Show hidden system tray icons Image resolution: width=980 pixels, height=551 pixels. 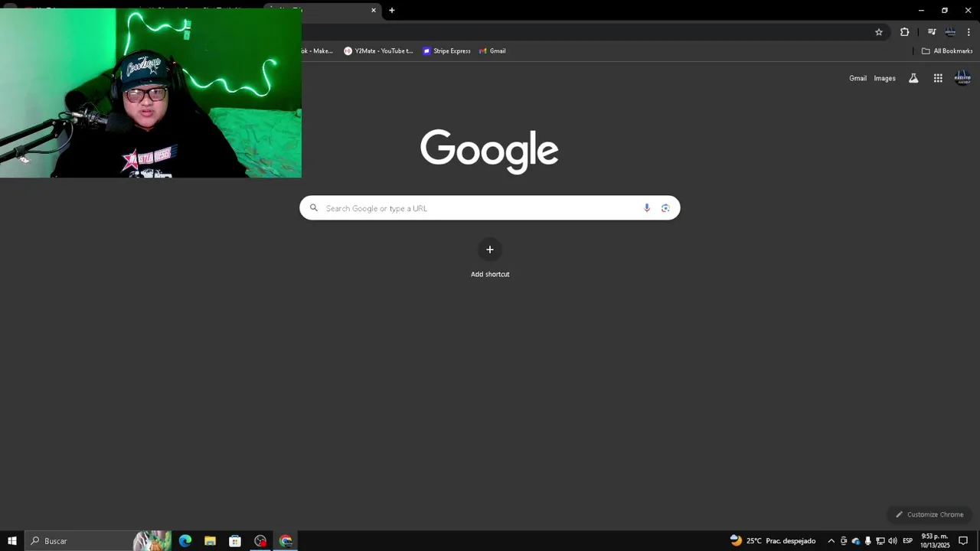831,541
